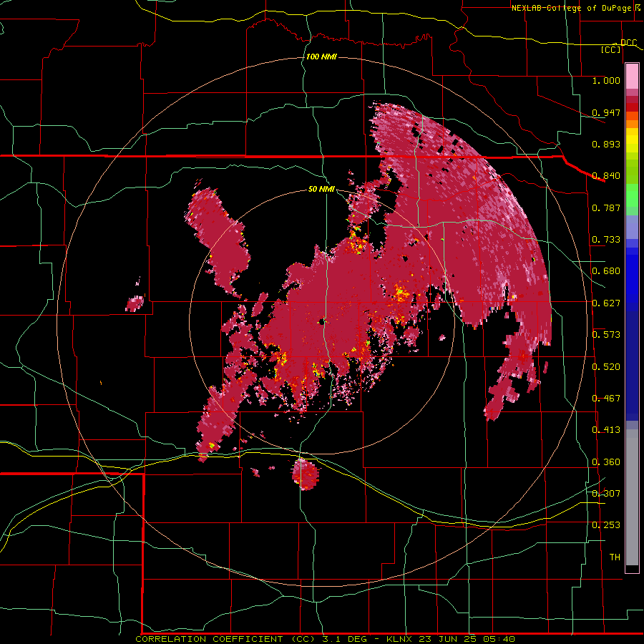The image size is (644, 644).
Task: Click the KLNX radar site identifier
Action: [x=400, y=639]
